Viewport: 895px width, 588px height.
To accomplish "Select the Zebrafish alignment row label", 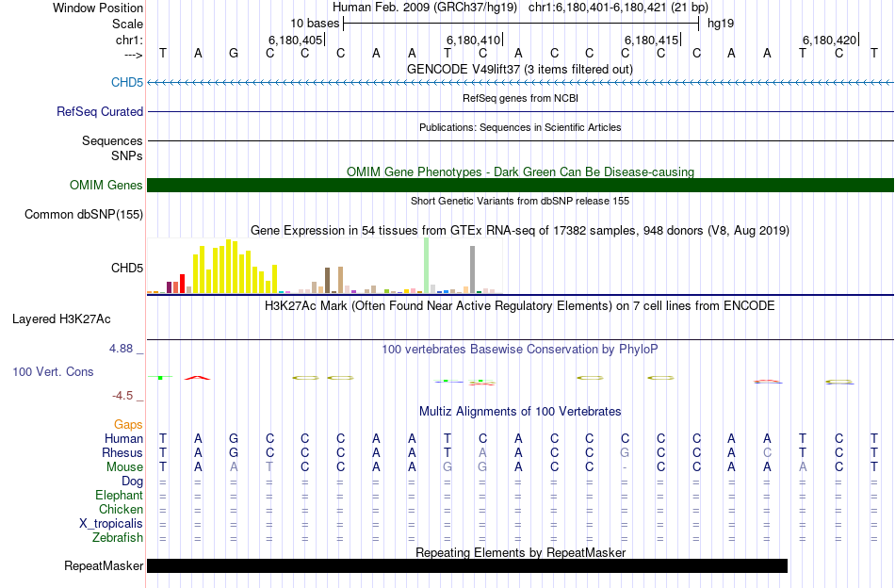I will tap(118, 537).
